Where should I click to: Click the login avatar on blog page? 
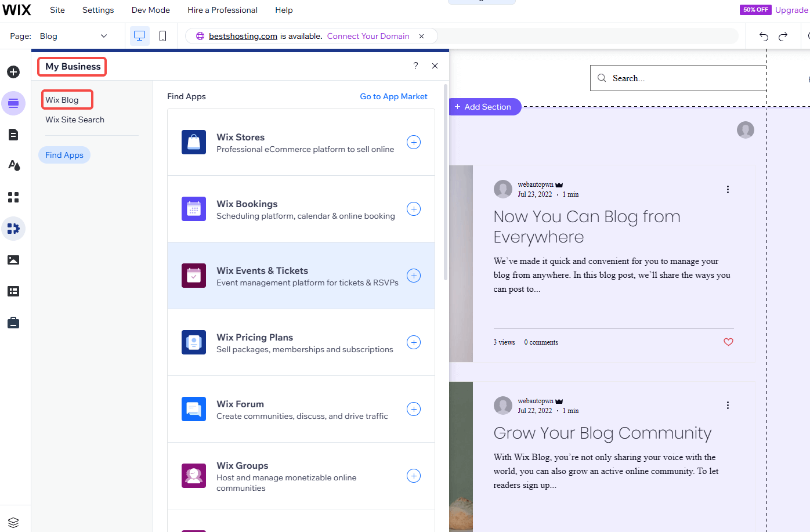[x=746, y=130]
